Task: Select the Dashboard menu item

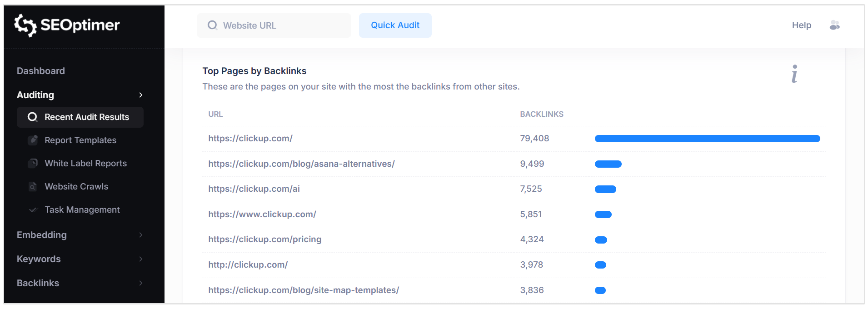Action: pyautogui.click(x=40, y=71)
